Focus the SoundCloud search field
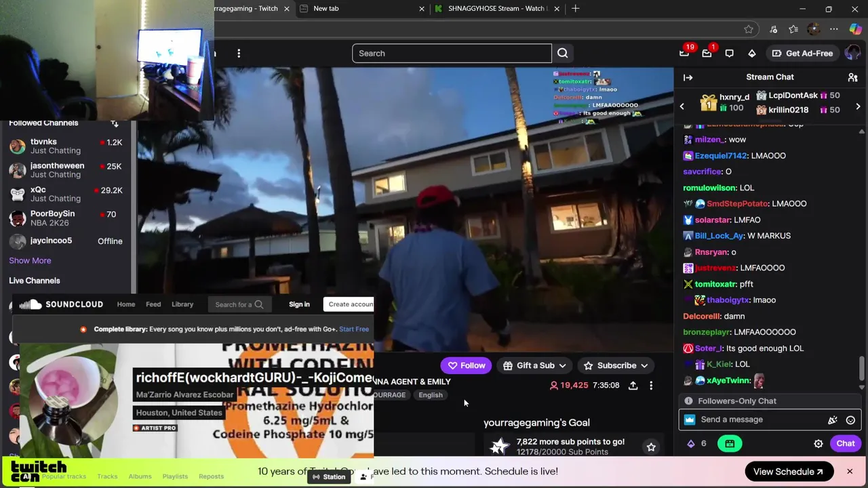 239,304
